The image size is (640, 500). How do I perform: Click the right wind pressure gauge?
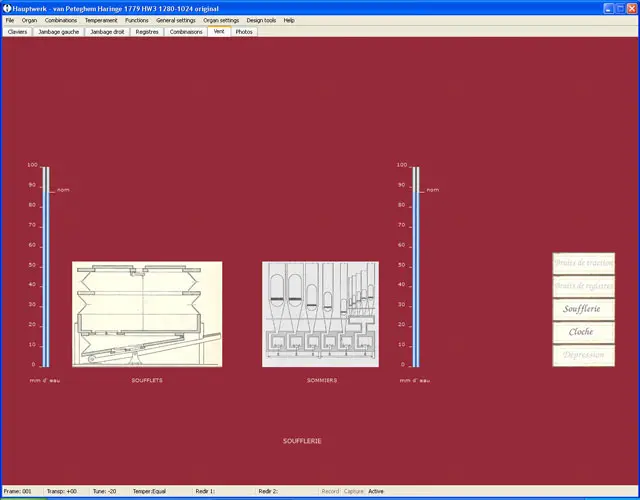(x=414, y=267)
